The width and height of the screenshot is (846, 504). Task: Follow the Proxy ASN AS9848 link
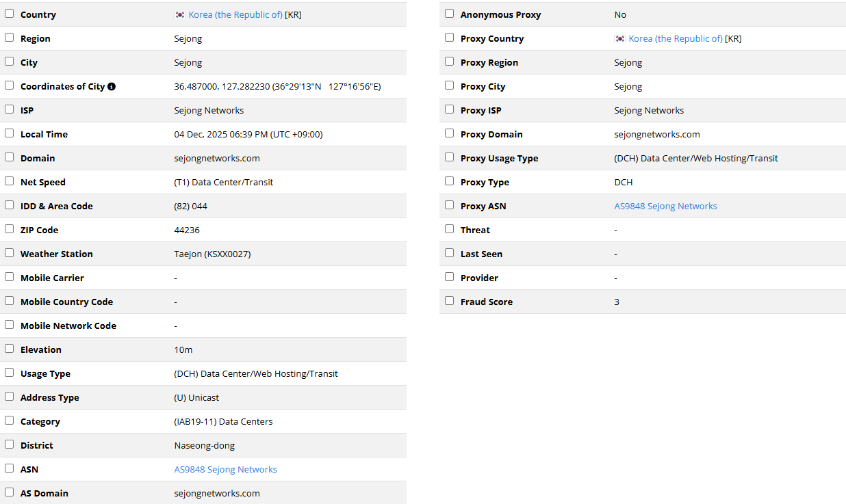pos(665,207)
